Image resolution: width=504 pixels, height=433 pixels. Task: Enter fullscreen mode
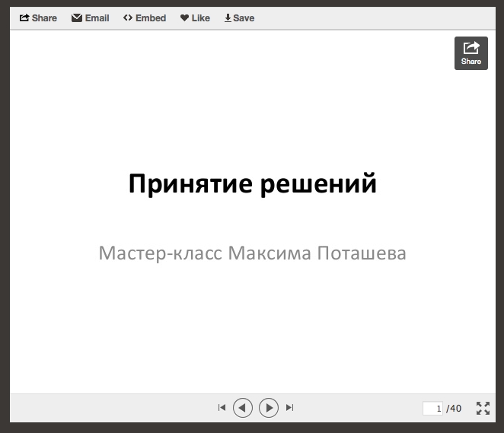click(x=483, y=408)
